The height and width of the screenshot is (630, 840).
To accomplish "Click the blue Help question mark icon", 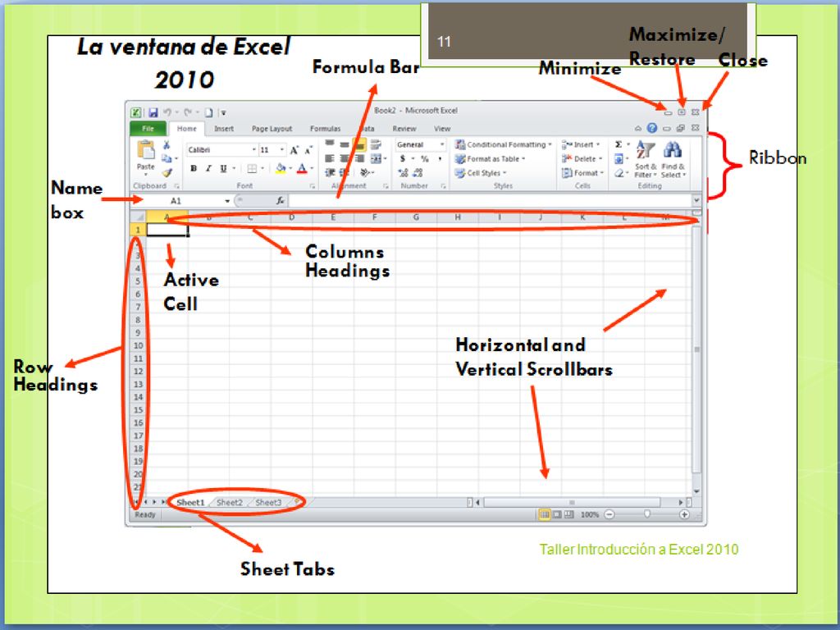I will [652, 128].
